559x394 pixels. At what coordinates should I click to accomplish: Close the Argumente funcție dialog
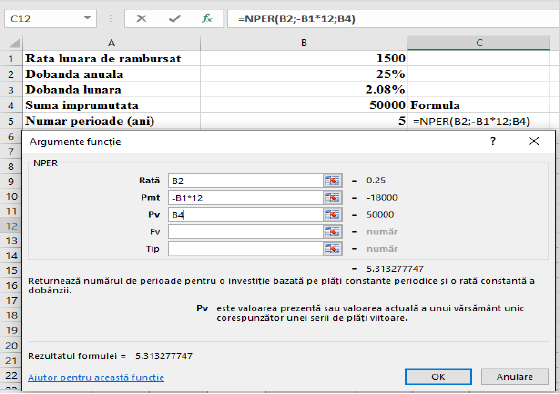[534, 141]
